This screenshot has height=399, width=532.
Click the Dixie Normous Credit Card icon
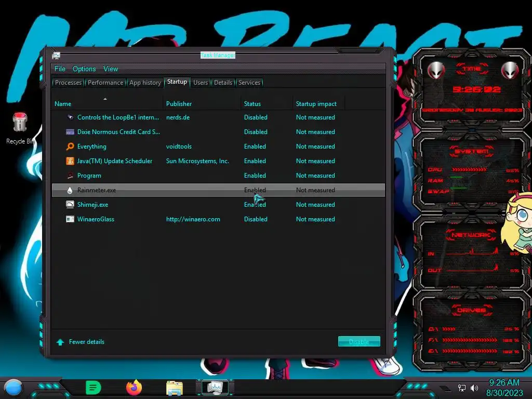pos(70,132)
